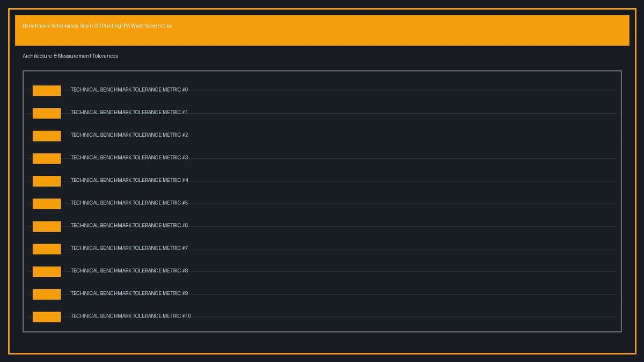This screenshot has width=644, height=362.
Task: Click the Benchmark Schematics title in orange header
Action: pyautogui.click(x=97, y=26)
